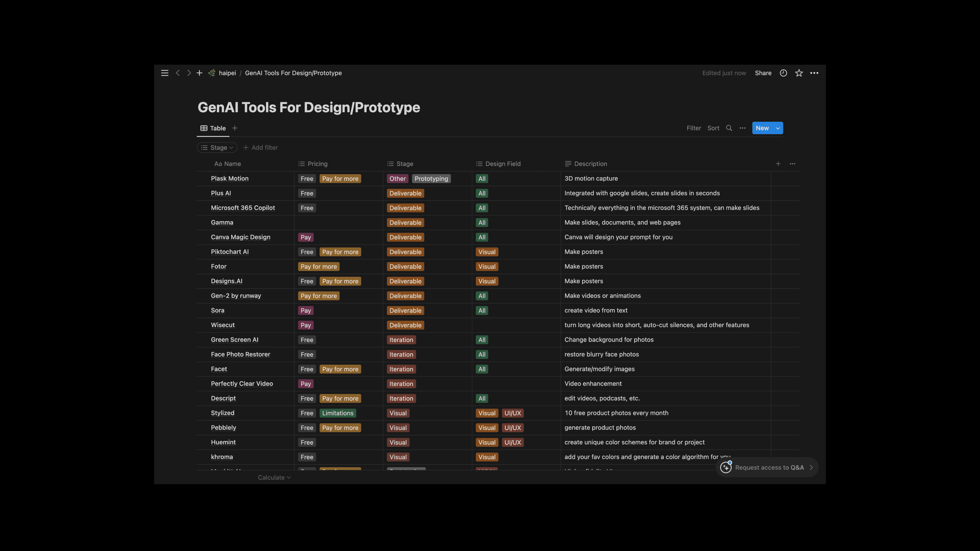This screenshot has height=551, width=980.
Task: Open the Microsoft 365 Copilot entry
Action: point(243,208)
